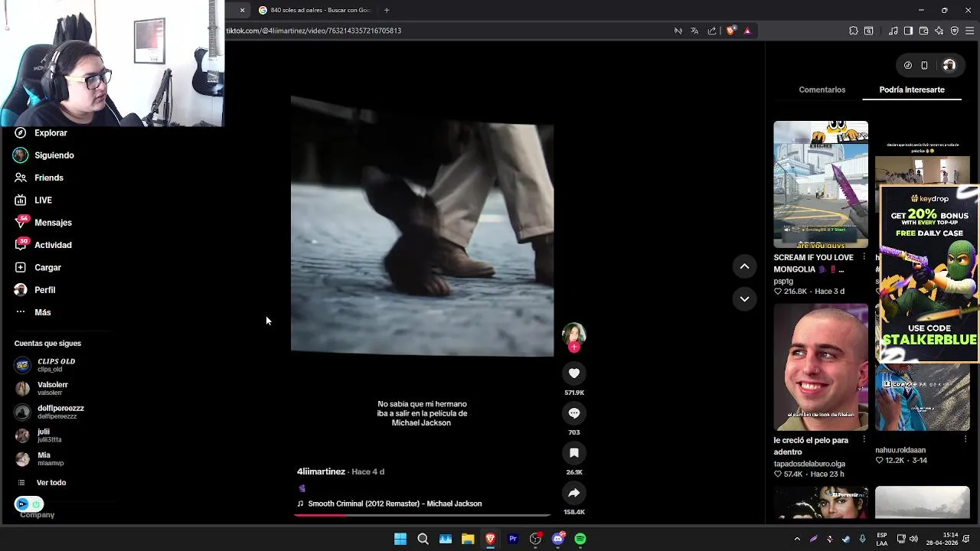The width and height of the screenshot is (980, 551).
Task: Open the nahuu.roldaaan account link
Action: [x=900, y=450]
